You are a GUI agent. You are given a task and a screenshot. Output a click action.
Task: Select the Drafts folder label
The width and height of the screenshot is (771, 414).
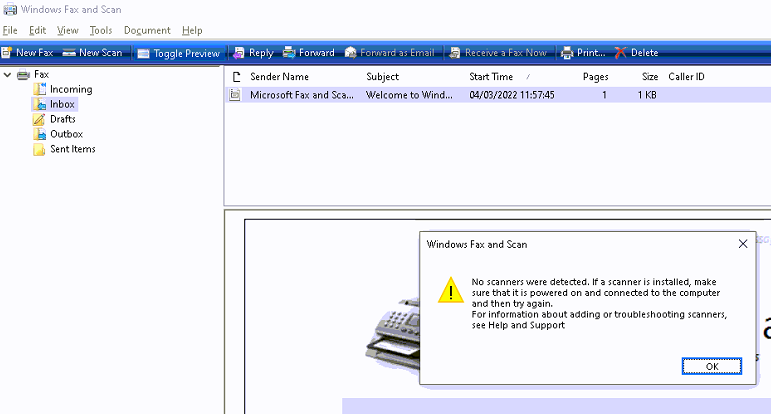[x=62, y=119]
